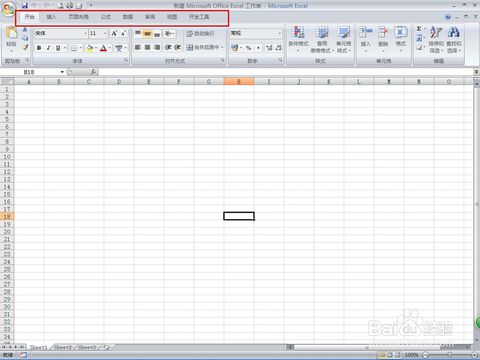Open the Customize Quick Access Toolbar arrow
This screenshot has width=480, height=360.
coord(91,5)
